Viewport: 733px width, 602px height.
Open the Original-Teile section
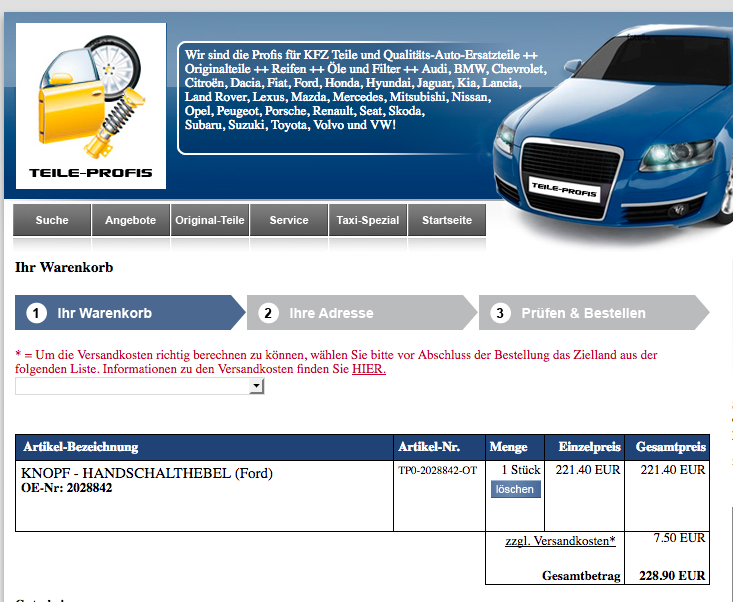[210, 220]
